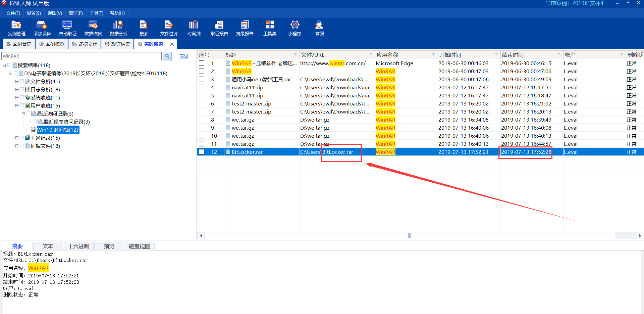This screenshot has height=314, width=644.
Task: Open the 工具集 toolbar icon
Action: click(x=270, y=28)
